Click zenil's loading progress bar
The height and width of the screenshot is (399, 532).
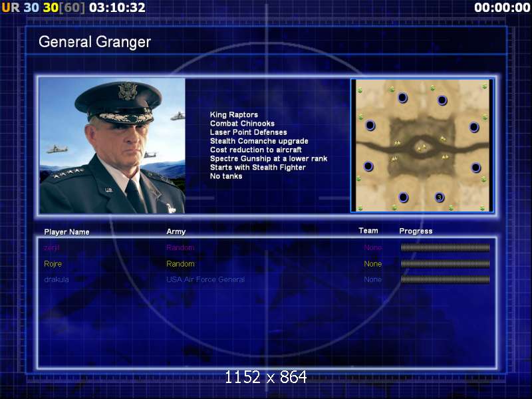click(445, 247)
